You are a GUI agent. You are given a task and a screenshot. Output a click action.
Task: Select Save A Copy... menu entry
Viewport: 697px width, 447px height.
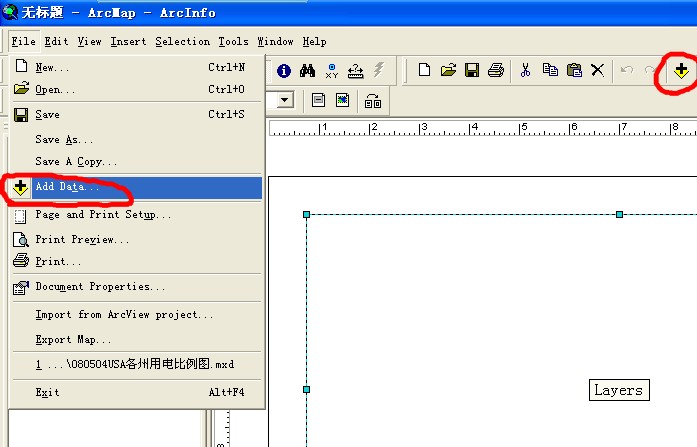(136, 161)
